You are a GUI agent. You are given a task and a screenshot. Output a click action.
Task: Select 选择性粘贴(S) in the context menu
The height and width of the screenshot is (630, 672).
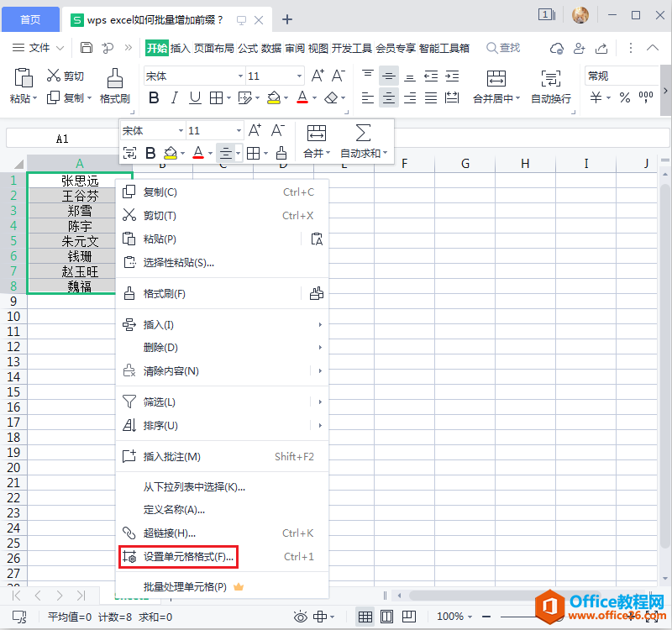click(178, 262)
